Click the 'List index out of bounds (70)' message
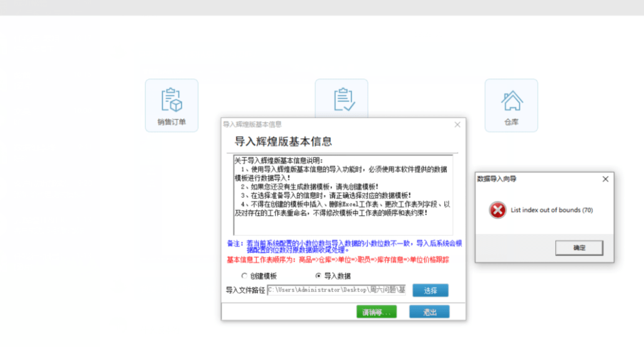644x347 pixels. [552, 210]
